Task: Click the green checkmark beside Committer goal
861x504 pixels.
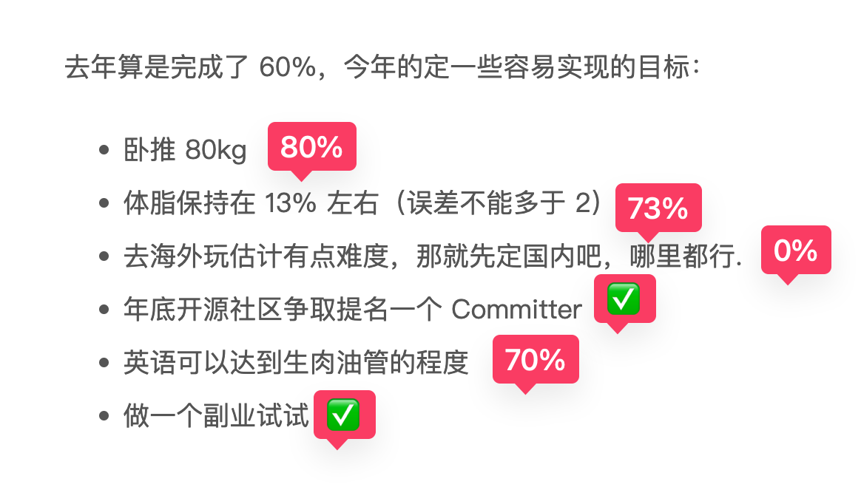Action: pyautogui.click(x=624, y=299)
